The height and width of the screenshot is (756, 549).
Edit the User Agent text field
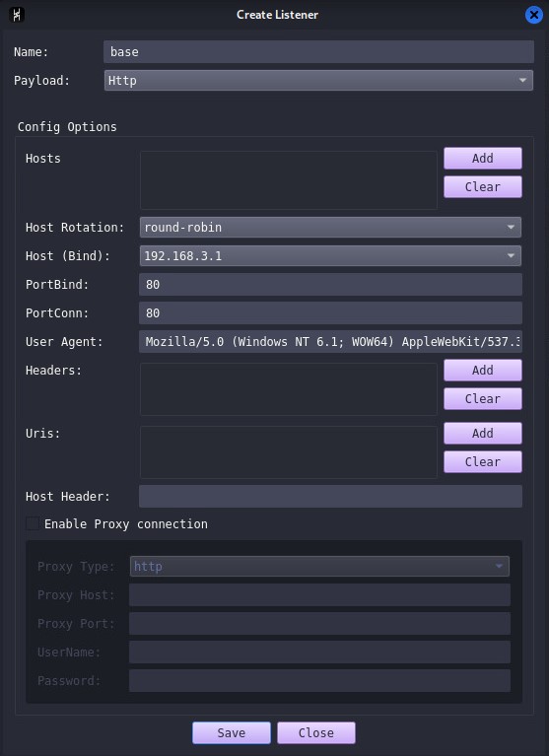(330, 341)
